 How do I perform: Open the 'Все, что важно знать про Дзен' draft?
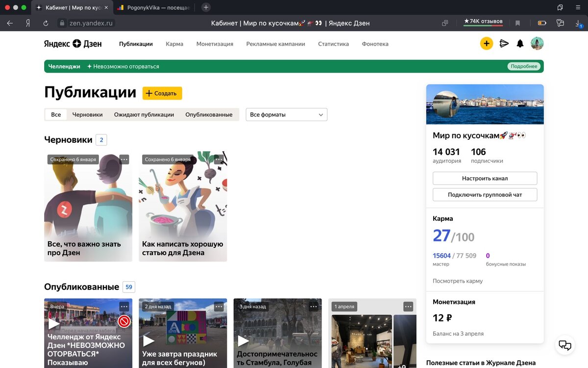88,206
